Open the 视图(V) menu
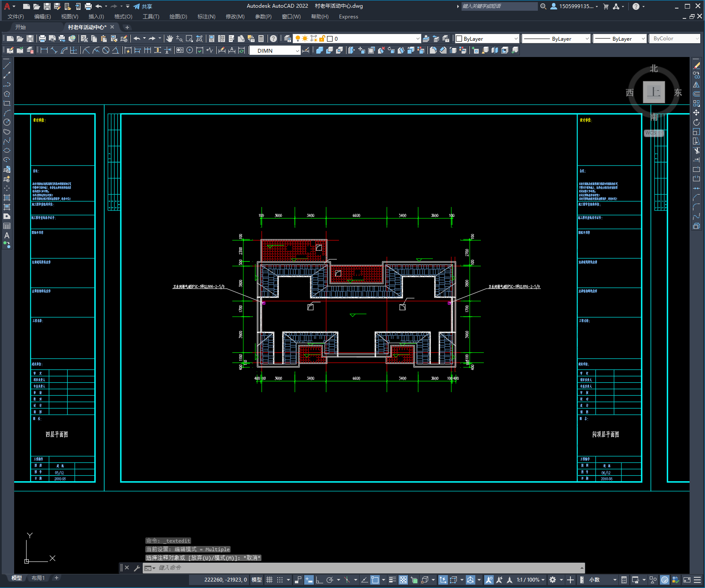 pos(69,17)
